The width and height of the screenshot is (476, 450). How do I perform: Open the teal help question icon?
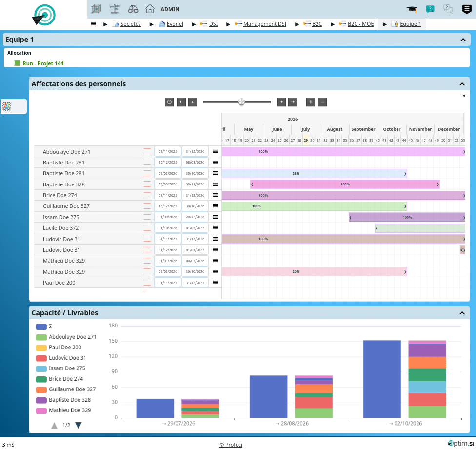coord(430,9)
